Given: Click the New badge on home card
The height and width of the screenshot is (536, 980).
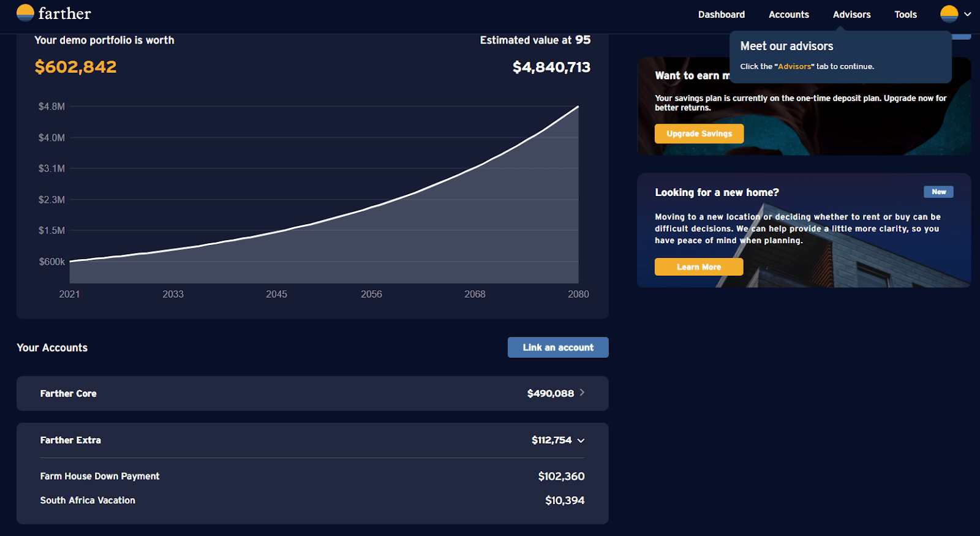Looking at the screenshot, I should pyautogui.click(x=938, y=192).
